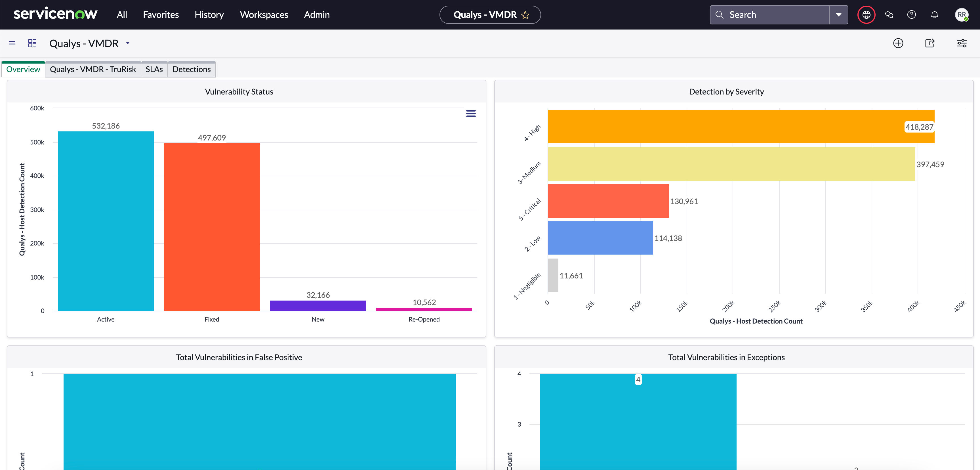Open the help question mark icon
Screen dimensions: 980x470
(912, 15)
